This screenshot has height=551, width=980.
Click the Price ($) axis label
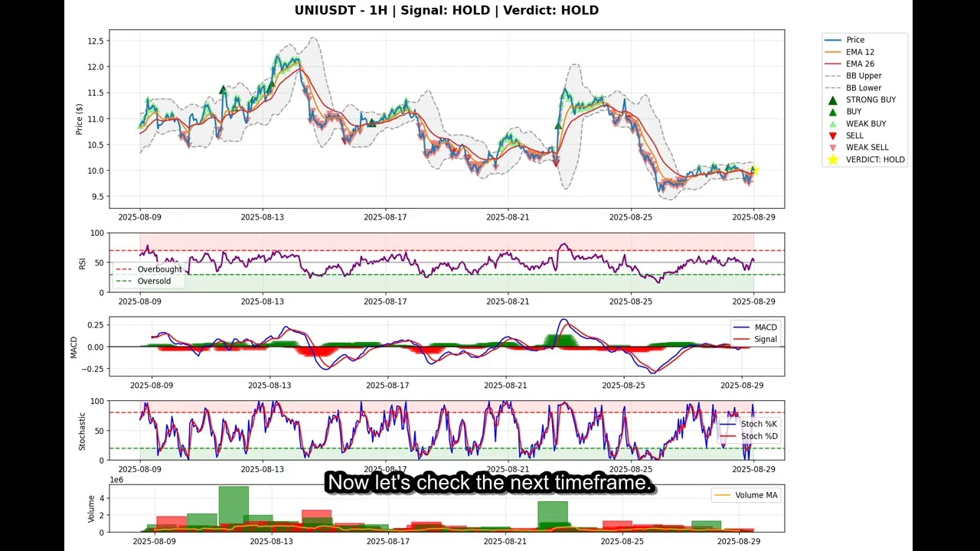pos(80,119)
